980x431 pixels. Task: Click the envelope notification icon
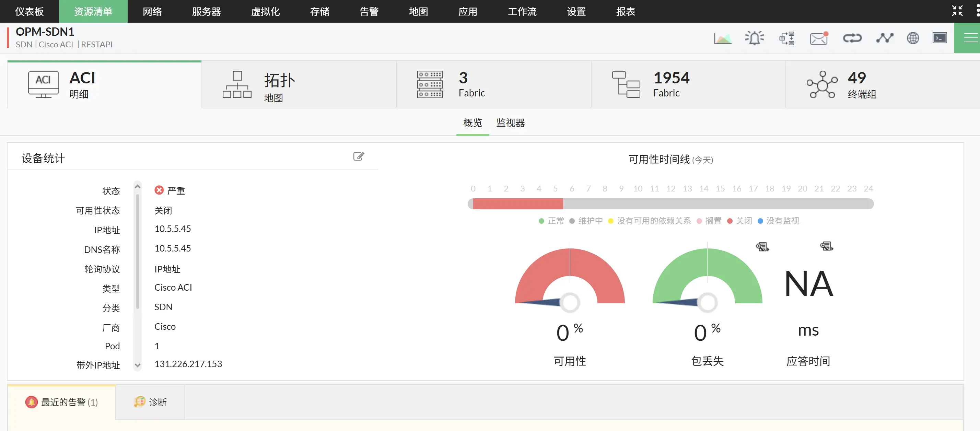click(819, 38)
